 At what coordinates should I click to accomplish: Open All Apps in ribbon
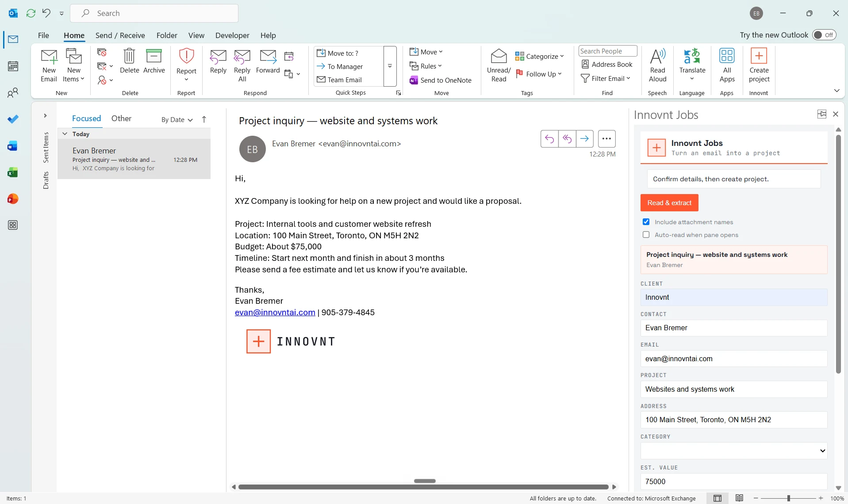click(727, 66)
